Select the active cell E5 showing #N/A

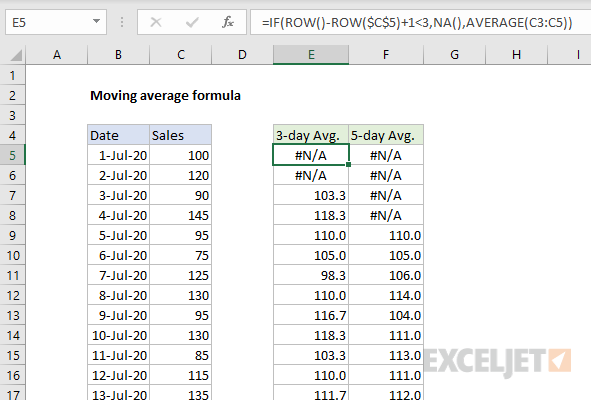(x=311, y=155)
